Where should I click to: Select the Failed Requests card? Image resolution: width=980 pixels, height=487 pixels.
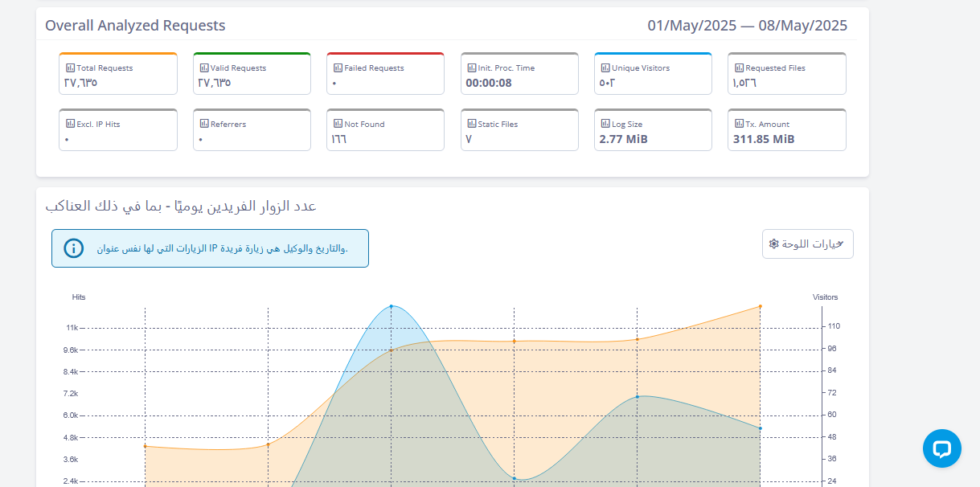(385, 74)
